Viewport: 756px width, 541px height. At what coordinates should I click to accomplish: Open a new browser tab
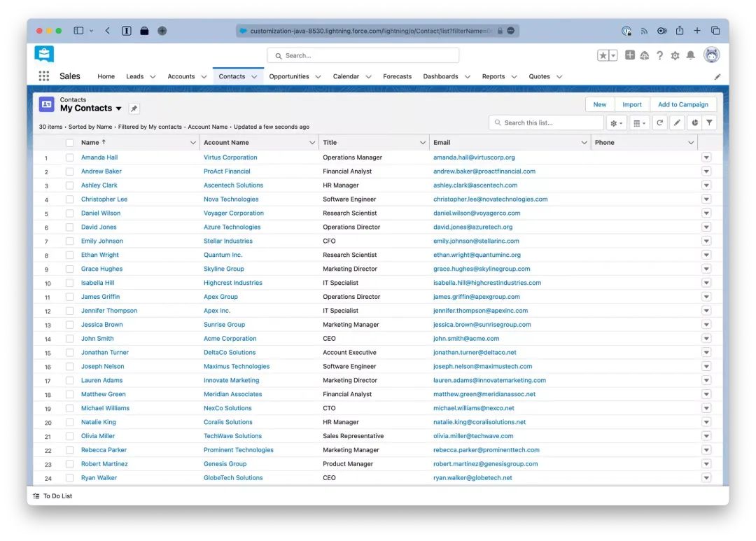[x=697, y=30]
